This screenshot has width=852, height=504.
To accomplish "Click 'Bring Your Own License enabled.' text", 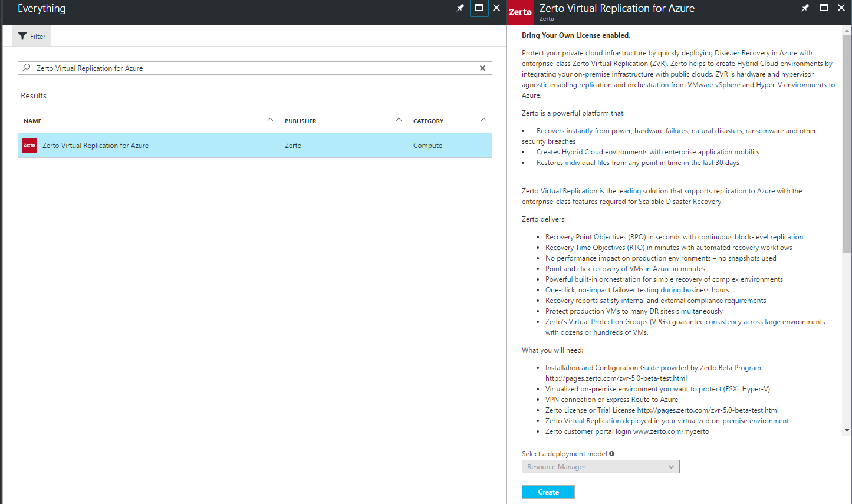I will pyautogui.click(x=576, y=35).
